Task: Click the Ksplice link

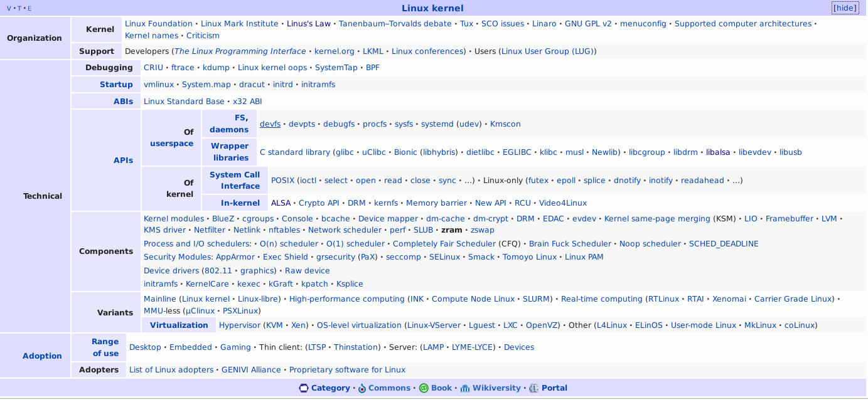Action: tap(350, 284)
